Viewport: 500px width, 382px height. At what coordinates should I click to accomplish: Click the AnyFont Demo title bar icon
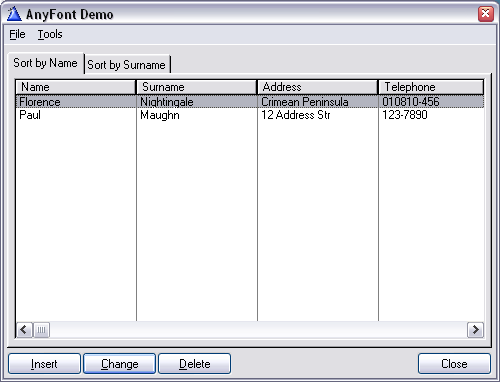pos(14,14)
